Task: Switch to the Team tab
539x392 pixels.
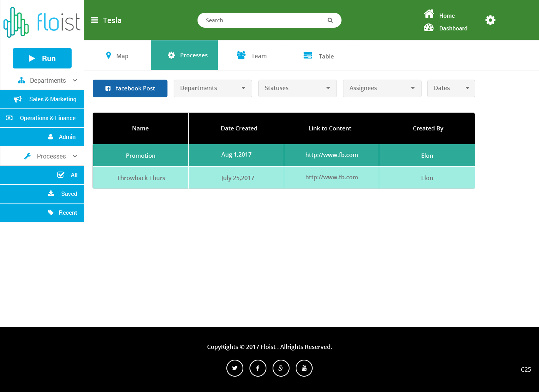Action: 252,56
